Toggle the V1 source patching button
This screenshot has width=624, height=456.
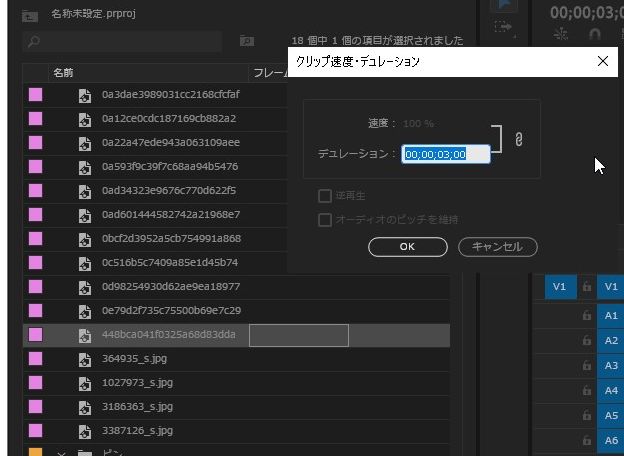[x=559, y=287]
